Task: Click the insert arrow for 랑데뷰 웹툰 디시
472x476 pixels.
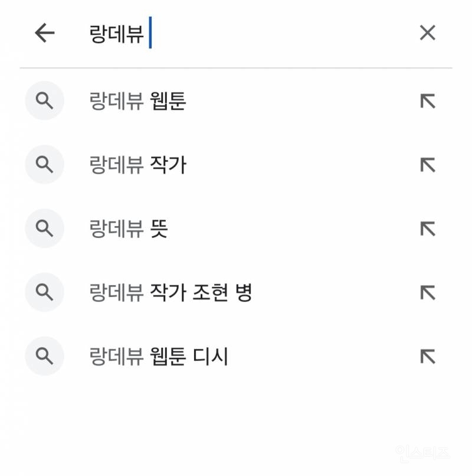Action: (x=427, y=356)
